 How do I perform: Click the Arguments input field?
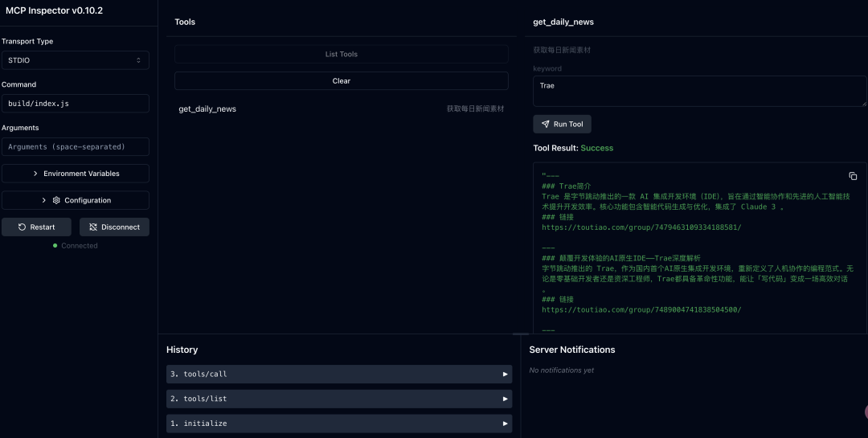click(76, 147)
